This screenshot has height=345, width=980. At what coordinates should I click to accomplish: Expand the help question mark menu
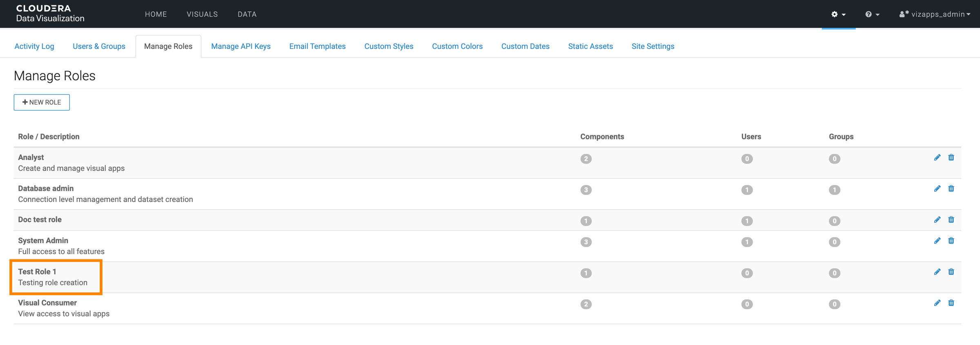[872, 14]
